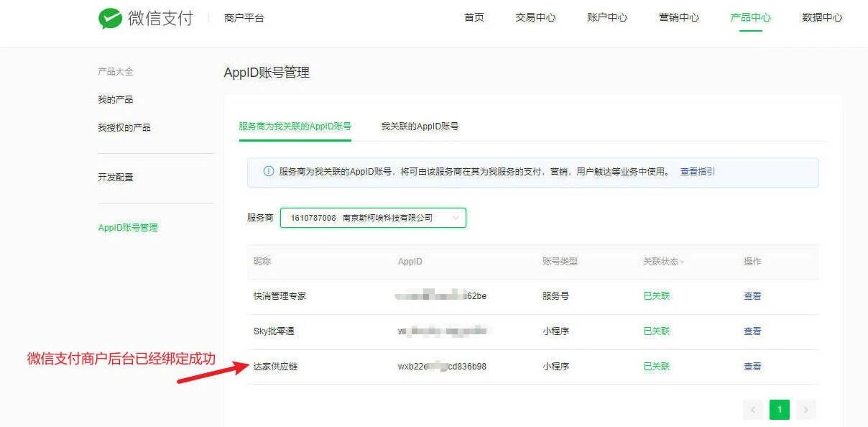Click 查看 for 达家供应链
The height and width of the screenshot is (427, 868).
[x=752, y=366]
